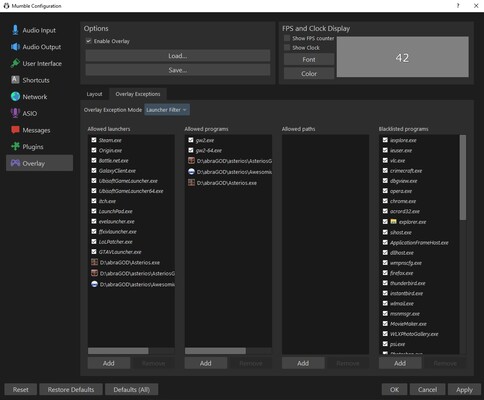Switch to the Layout tab
The height and width of the screenshot is (400, 484).
pos(94,94)
